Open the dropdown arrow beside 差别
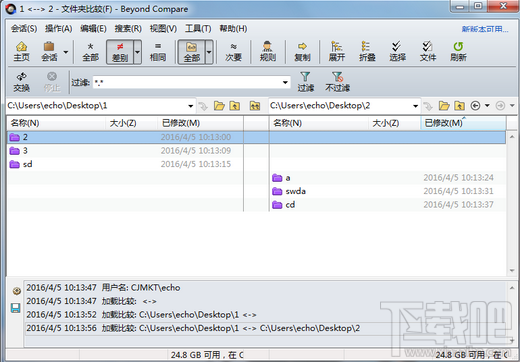This screenshot has height=362, width=520. click(x=137, y=52)
